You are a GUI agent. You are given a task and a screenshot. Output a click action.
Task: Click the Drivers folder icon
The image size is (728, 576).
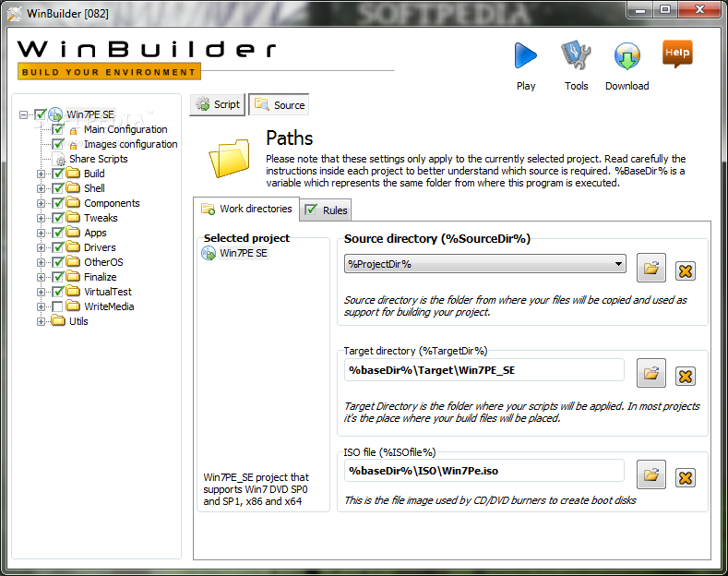tap(72, 247)
